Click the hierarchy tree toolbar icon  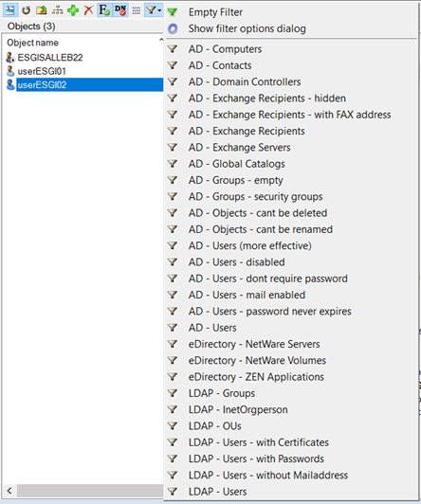pyautogui.click(x=57, y=10)
